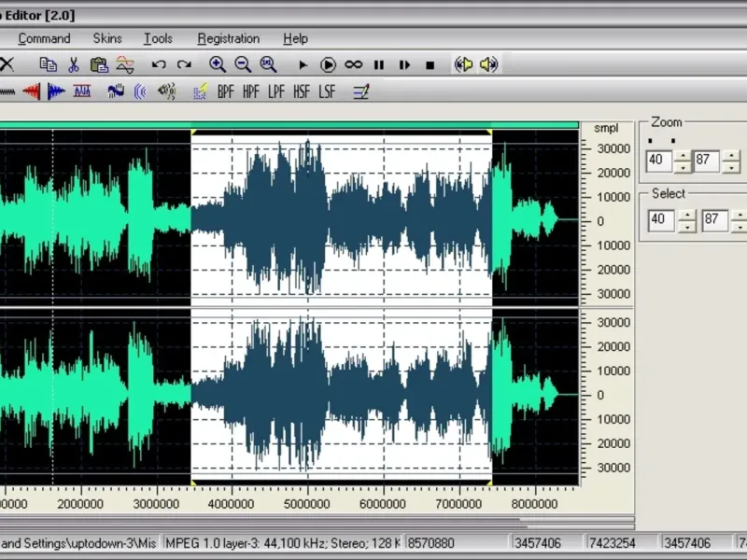Toggle loop playback infinity icon
The height and width of the screenshot is (560, 747).
[353, 64]
